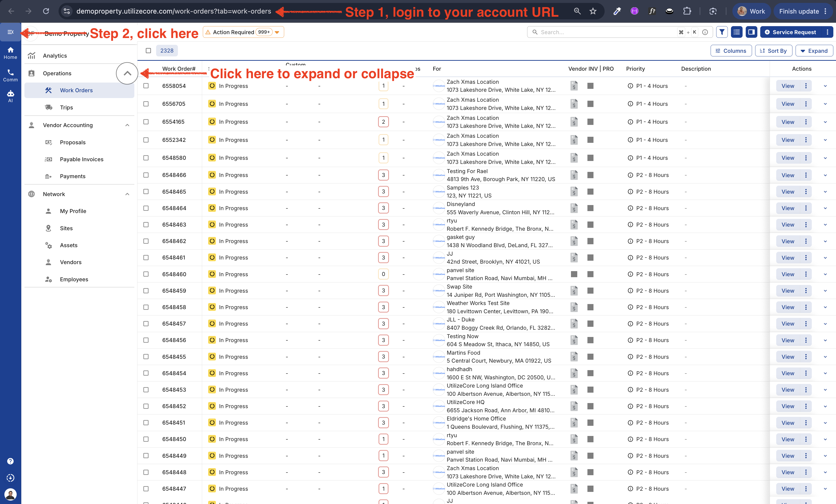Image resolution: width=836 pixels, height=504 pixels.
Task: Click the help question mark icon
Action: pyautogui.click(x=10, y=461)
